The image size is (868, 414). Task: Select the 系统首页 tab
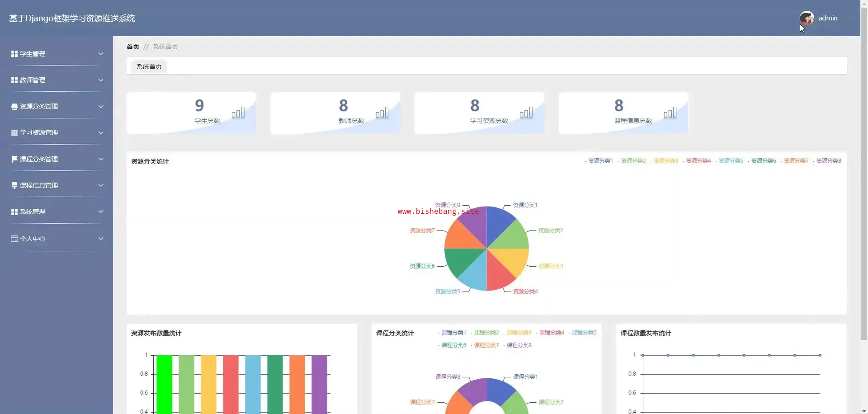pos(149,66)
